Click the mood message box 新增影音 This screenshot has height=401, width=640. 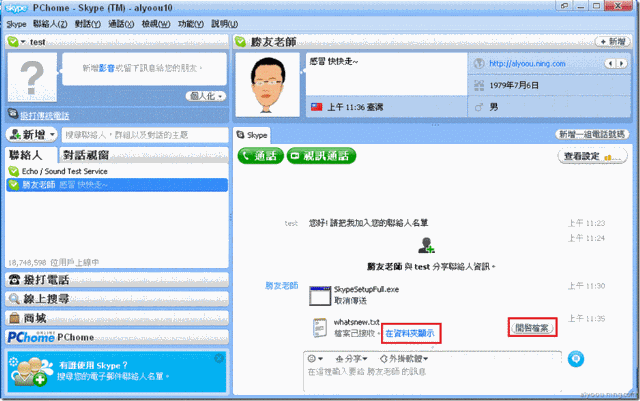[144, 69]
